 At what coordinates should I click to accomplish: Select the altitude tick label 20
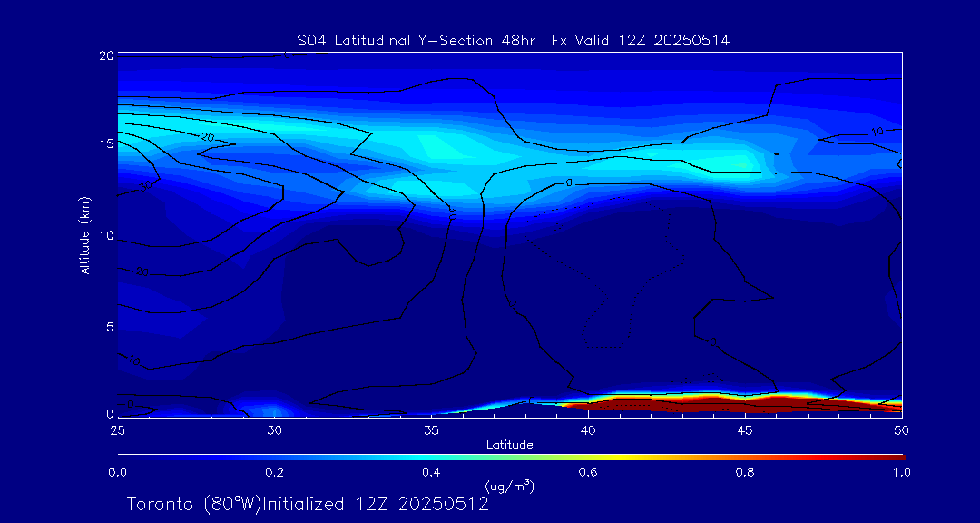(107, 55)
